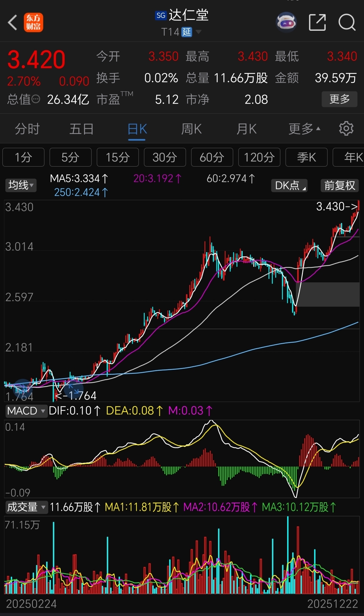Open the Eastmoney logo home icon
This screenshot has width=364, height=616.
(x=33, y=23)
